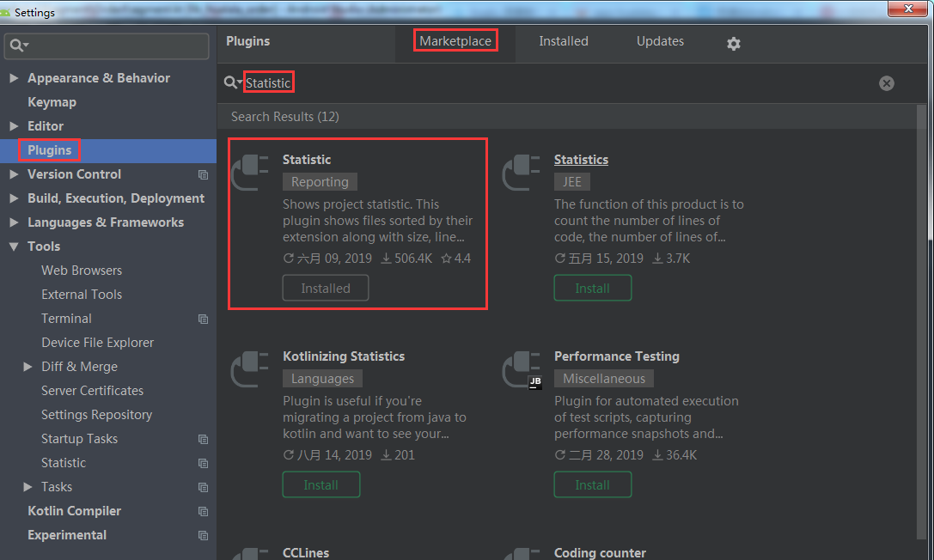The image size is (934, 560).
Task: Select Startup Tasks under Tools
Action: pyautogui.click(x=79, y=439)
